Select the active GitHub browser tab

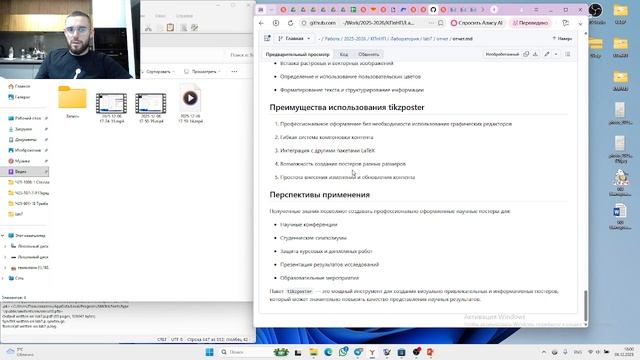click(x=433, y=9)
